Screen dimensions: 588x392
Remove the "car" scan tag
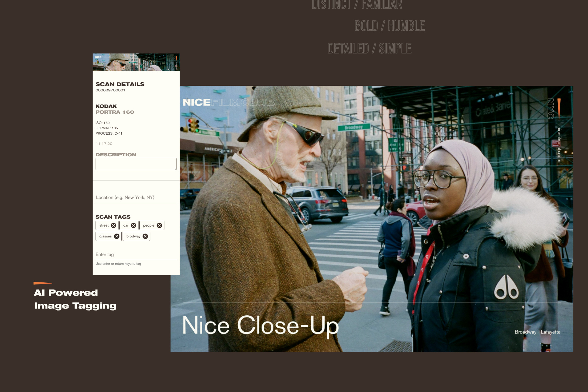133,225
